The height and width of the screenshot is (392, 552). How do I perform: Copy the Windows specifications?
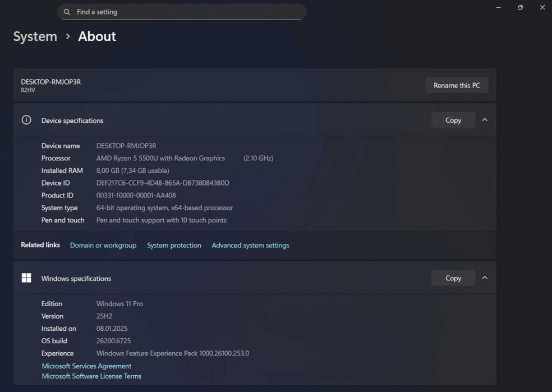pyautogui.click(x=453, y=278)
